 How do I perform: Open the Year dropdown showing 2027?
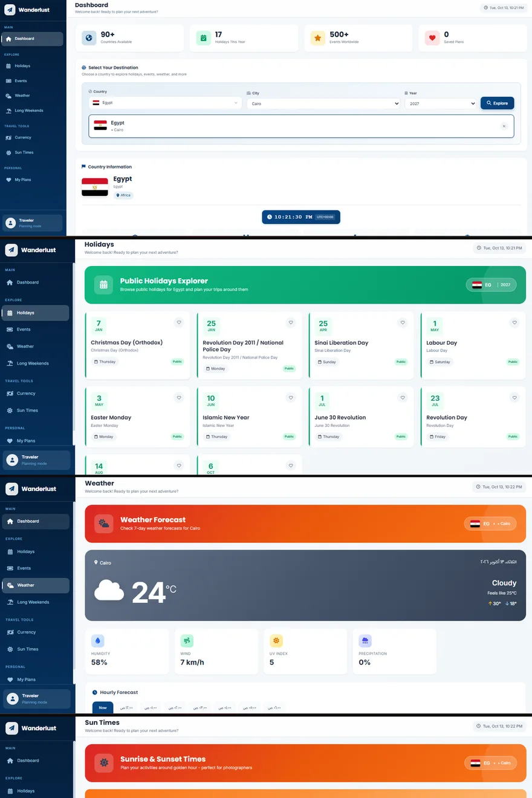tap(440, 103)
